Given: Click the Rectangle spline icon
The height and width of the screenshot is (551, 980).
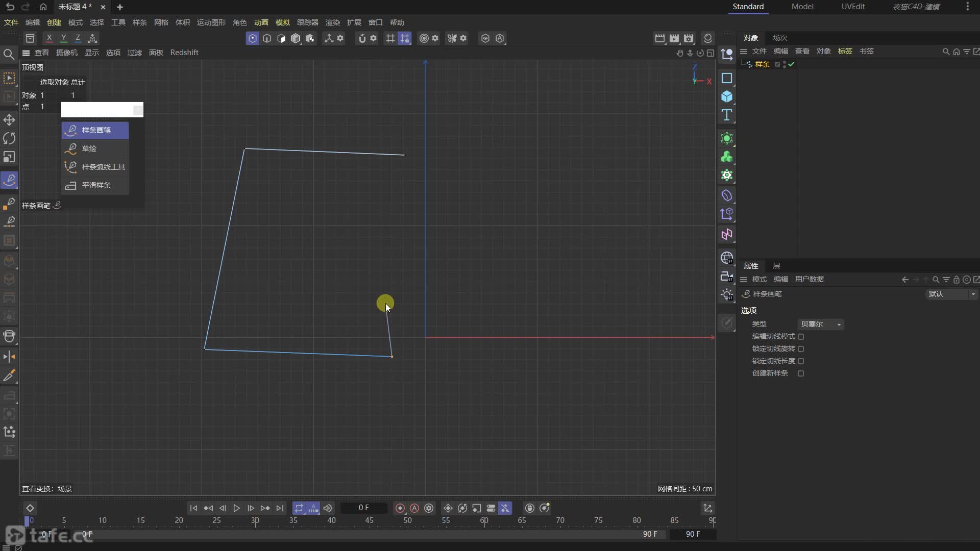Looking at the screenshot, I should [727, 78].
